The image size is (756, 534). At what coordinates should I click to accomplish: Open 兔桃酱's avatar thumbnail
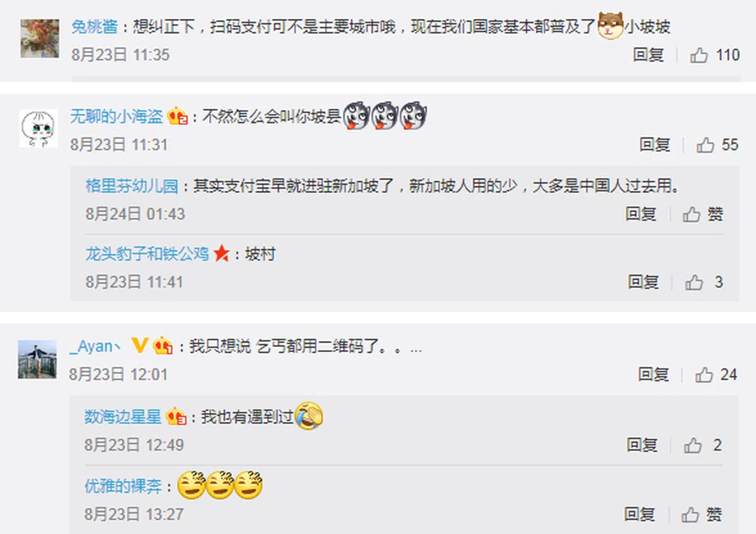pyautogui.click(x=40, y=38)
